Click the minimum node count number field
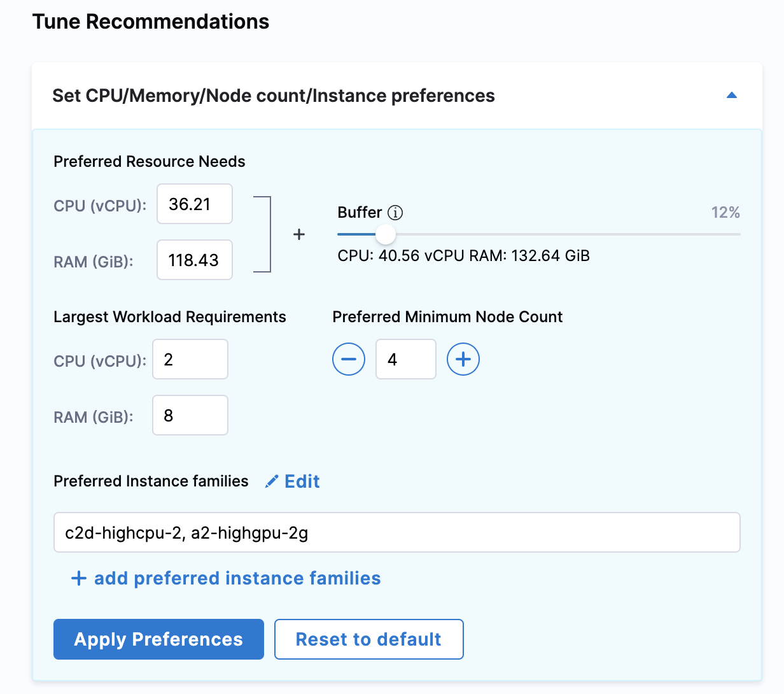 (x=405, y=359)
